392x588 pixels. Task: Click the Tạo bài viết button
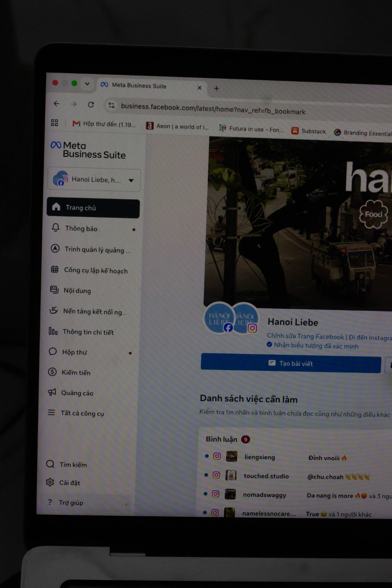click(x=291, y=363)
